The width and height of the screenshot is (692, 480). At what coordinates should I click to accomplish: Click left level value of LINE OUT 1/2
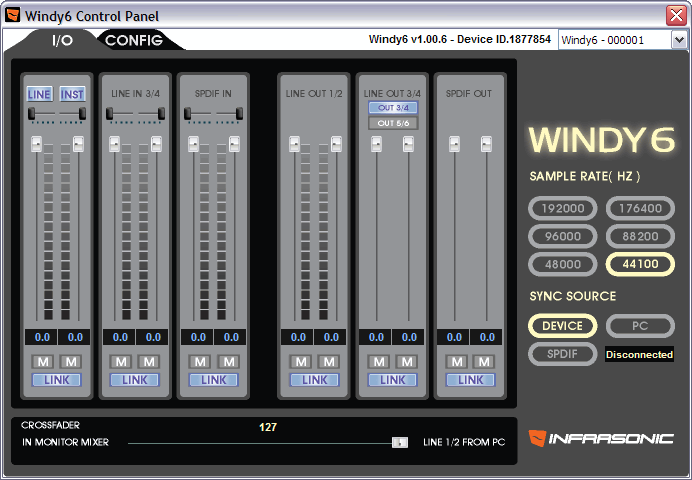[x=297, y=337]
